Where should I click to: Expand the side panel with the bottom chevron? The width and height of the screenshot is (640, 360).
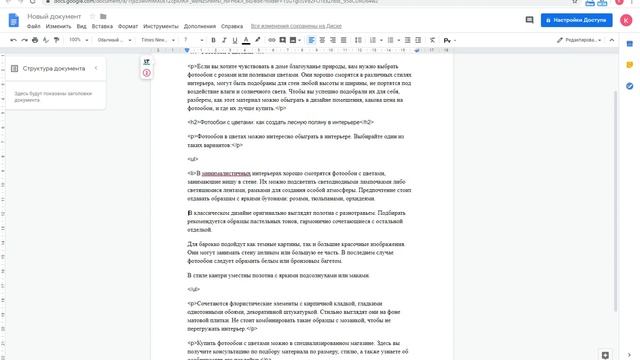click(629, 355)
